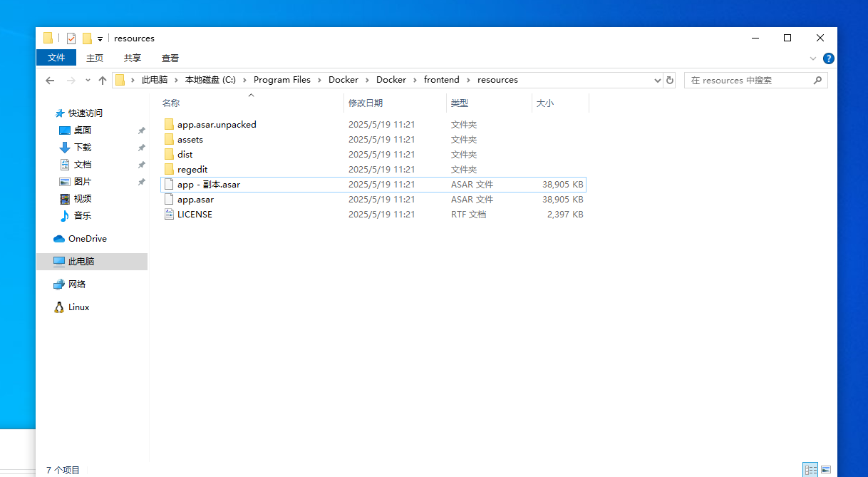The image size is (868, 477).
Task: Click 此电脑 in the address breadcrumb
Action: click(155, 80)
